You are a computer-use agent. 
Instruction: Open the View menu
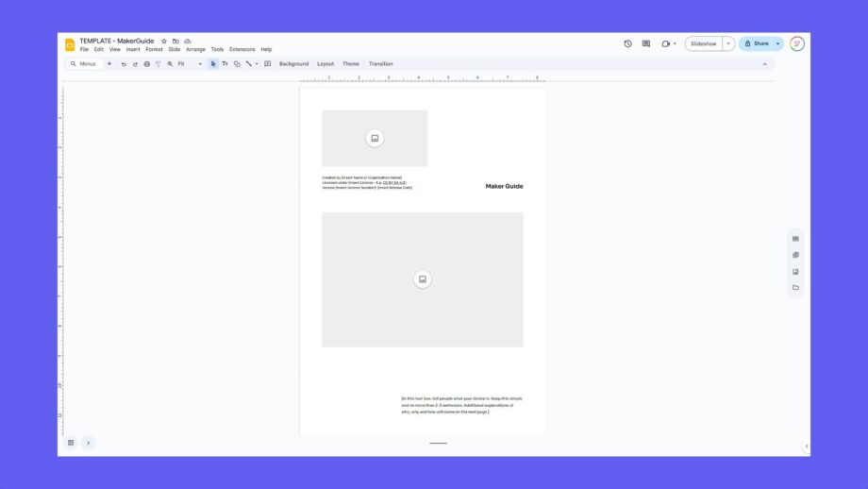(x=114, y=49)
